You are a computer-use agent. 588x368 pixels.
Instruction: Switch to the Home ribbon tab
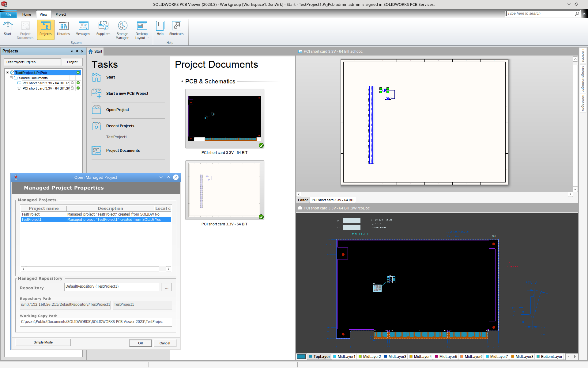click(27, 14)
